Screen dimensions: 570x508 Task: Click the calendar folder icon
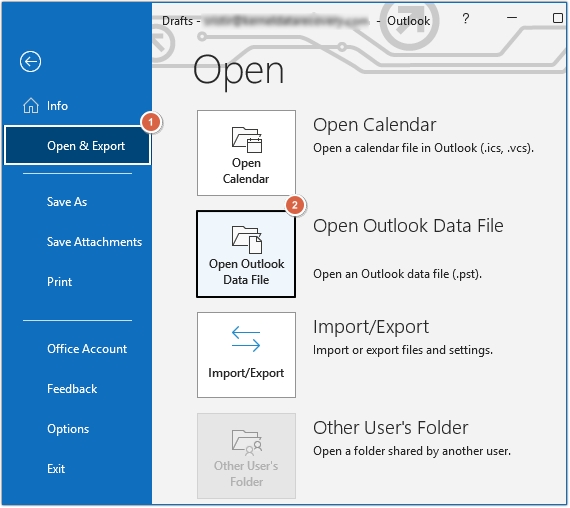point(247,139)
